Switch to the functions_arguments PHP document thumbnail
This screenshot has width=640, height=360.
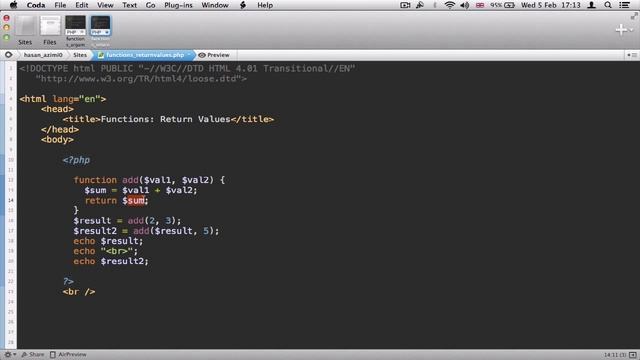[x=76, y=26]
